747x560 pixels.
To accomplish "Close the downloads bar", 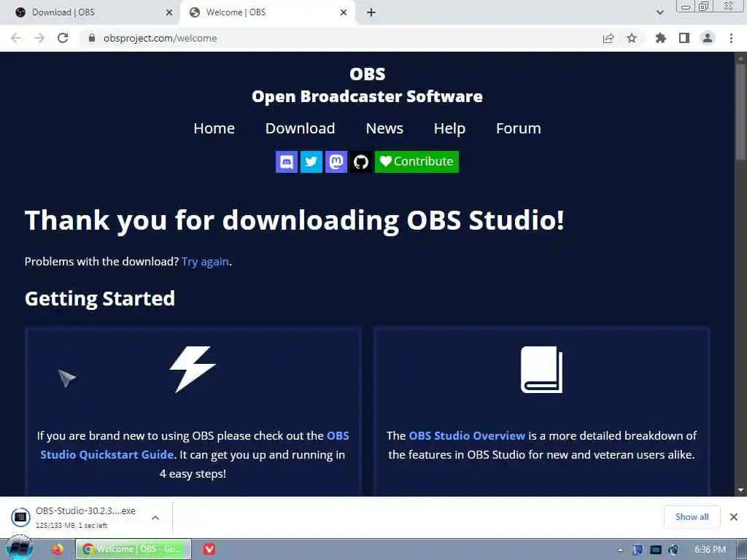I will [734, 517].
